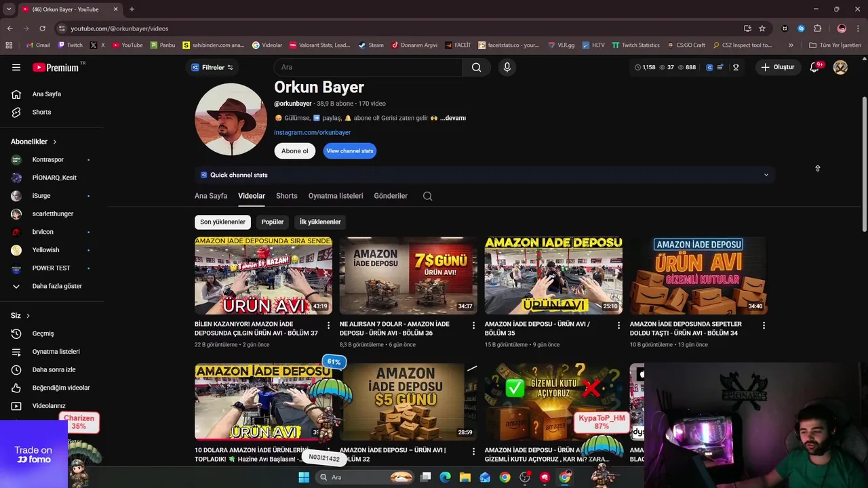The width and height of the screenshot is (868, 488).
Task: Subscribe with the Abone ol button
Action: [x=295, y=151]
